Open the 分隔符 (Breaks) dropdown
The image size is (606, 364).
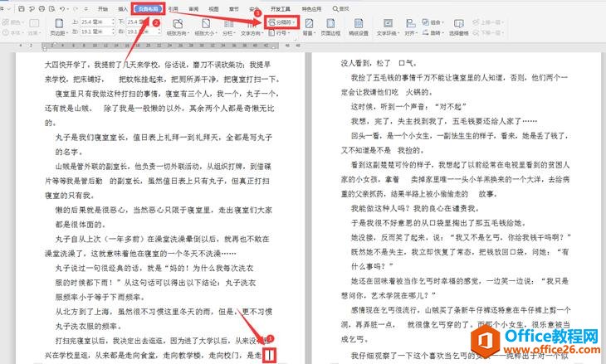tap(282, 22)
